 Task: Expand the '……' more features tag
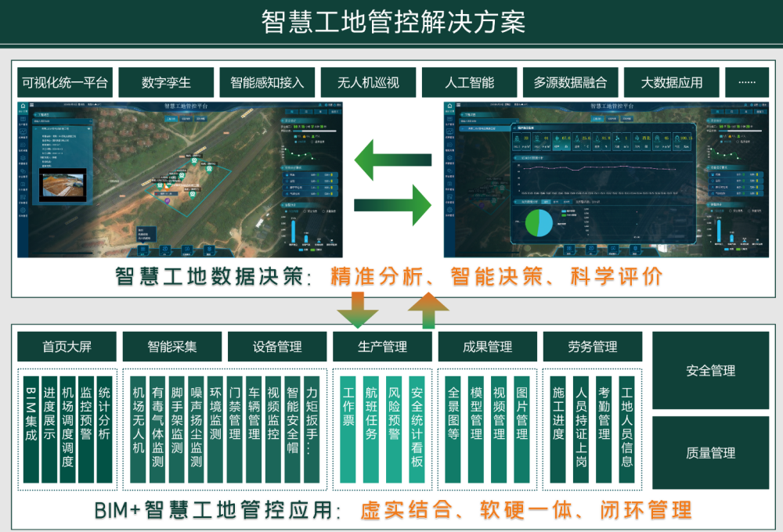pyautogui.click(x=747, y=82)
